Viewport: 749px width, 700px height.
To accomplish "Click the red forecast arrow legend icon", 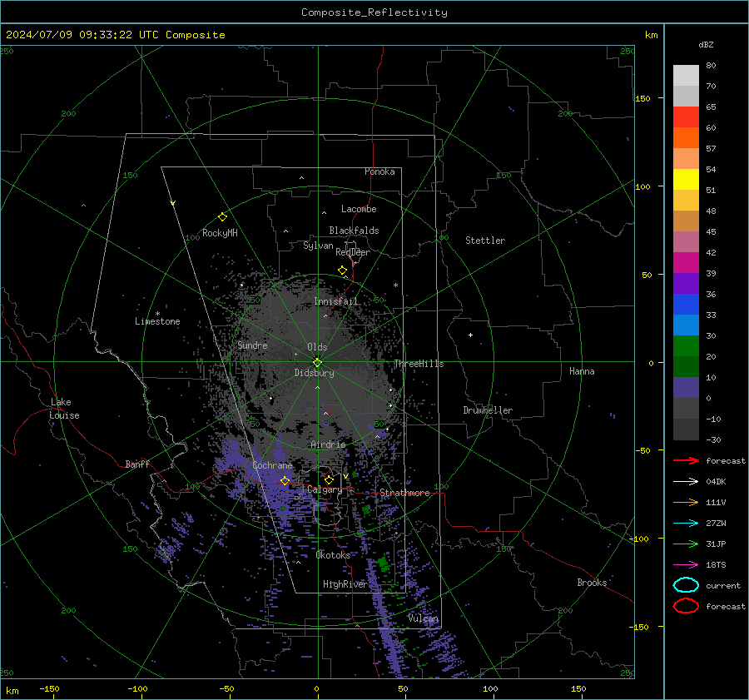I will coord(686,460).
